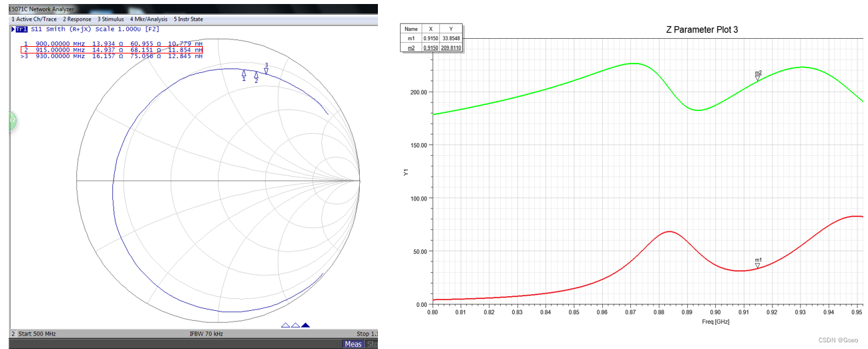Click the filled dark blue triangle indicator

(306, 326)
